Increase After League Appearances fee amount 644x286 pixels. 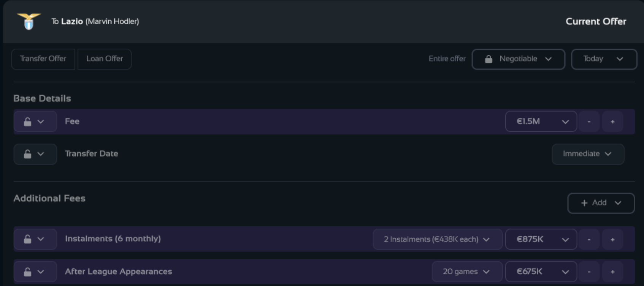(x=612, y=272)
